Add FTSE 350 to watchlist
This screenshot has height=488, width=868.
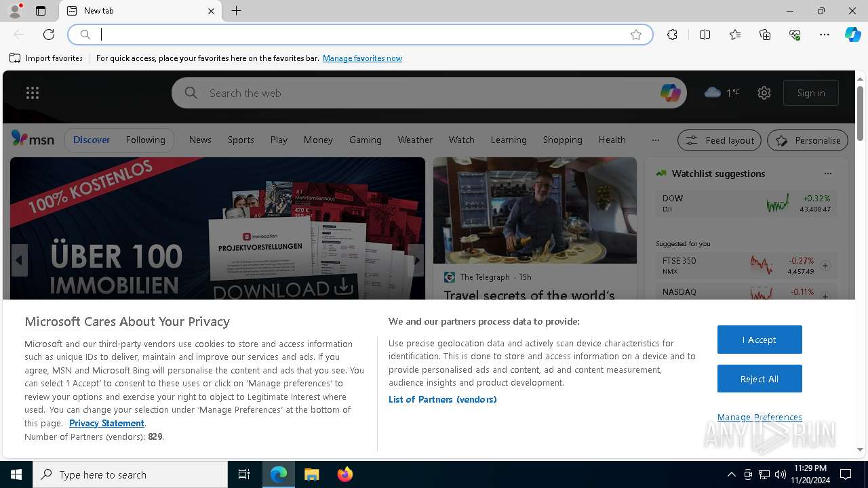[825, 266]
